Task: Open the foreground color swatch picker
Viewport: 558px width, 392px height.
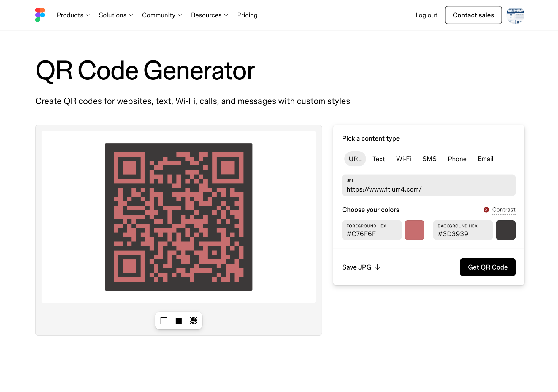Action: click(414, 230)
